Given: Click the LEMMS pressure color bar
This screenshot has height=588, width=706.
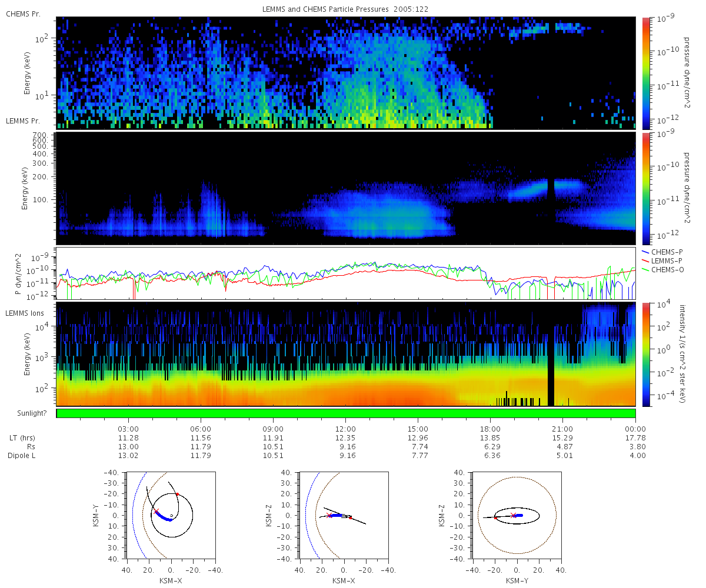Looking at the screenshot, I should (x=646, y=188).
